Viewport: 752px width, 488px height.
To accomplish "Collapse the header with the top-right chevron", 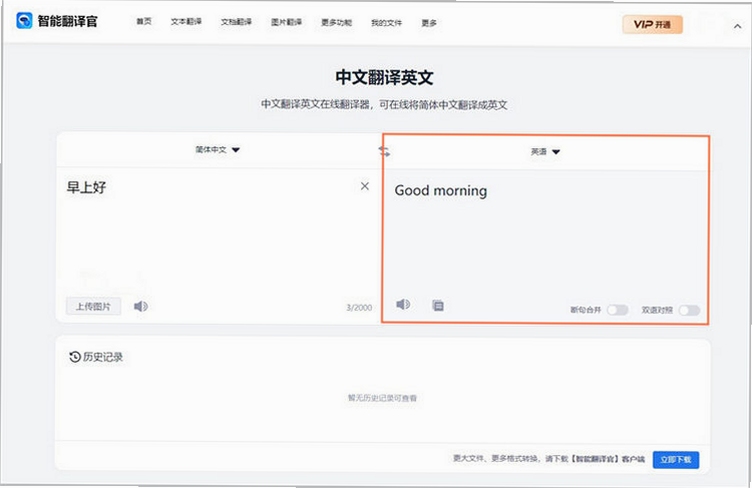I will (737, 26).
